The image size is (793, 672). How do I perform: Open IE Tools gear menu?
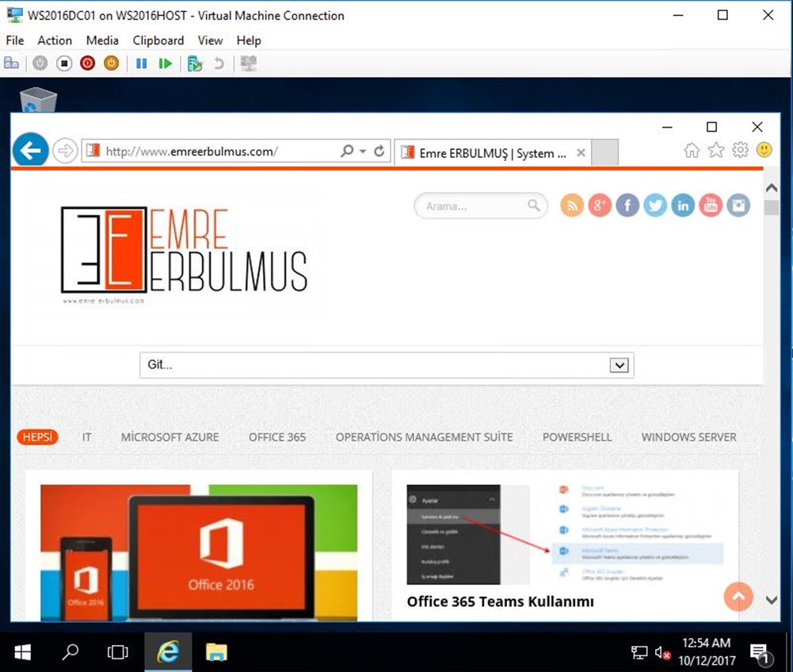[x=740, y=151]
